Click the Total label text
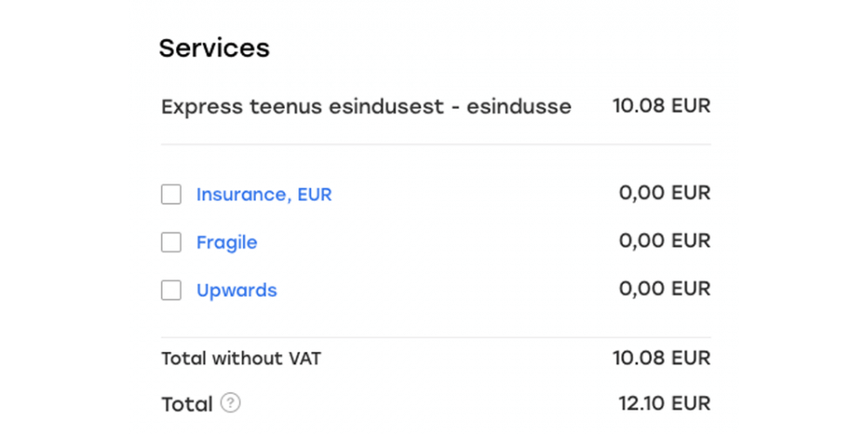The height and width of the screenshot is (434, 868). 186,404
